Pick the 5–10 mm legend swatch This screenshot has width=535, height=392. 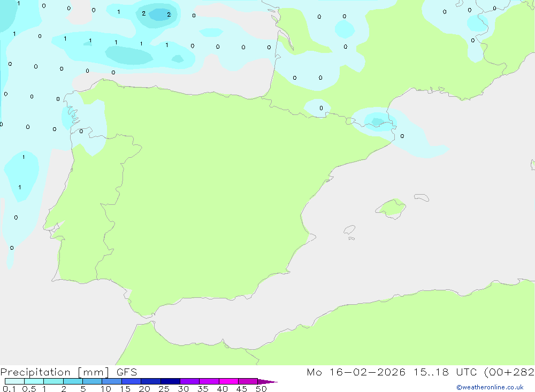point(93,381)
